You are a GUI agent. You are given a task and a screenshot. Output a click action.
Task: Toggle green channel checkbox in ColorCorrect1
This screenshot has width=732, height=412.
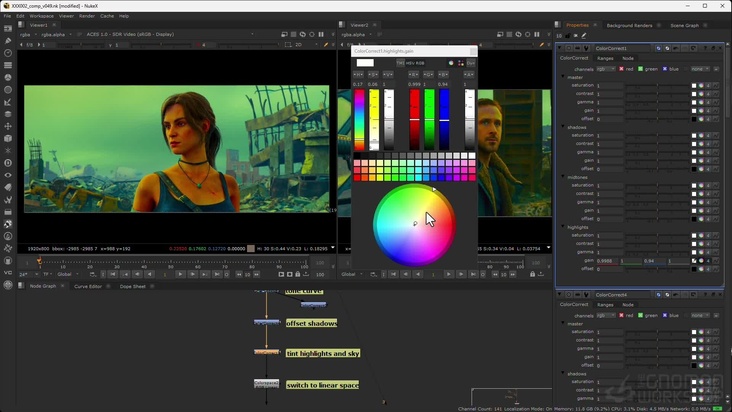click(x=640, y=69)
